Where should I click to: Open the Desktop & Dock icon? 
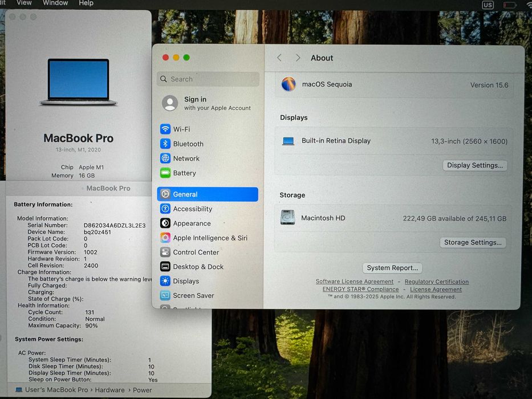(165, 267)
